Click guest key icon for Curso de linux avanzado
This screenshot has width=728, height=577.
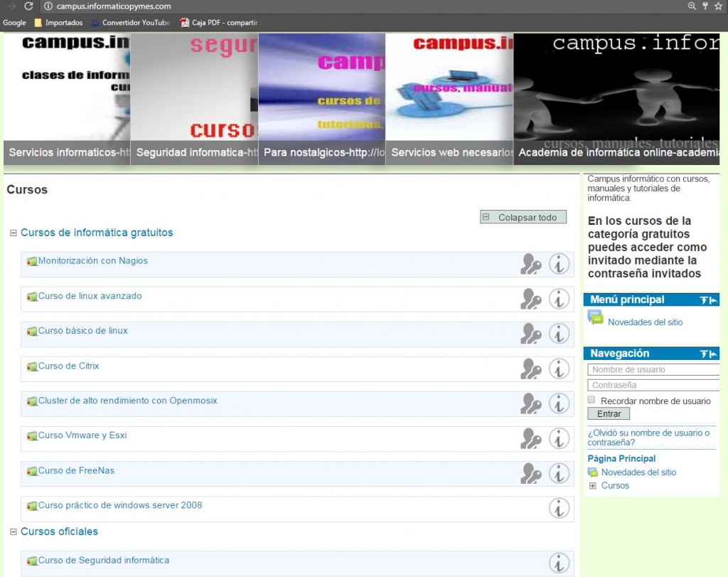(530, 300)
